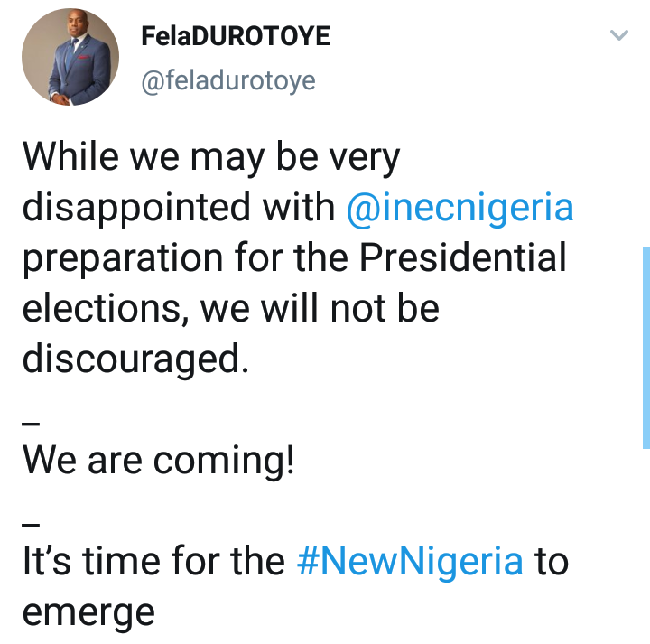Click the blue scrollbar indicator
This screenshot has width=650, height=644.
coord(645,348)
